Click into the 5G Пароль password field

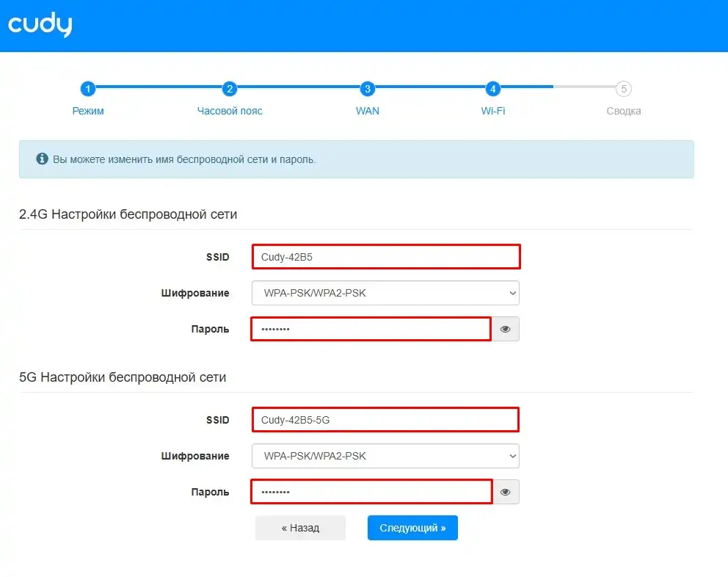(x=371, y=493)
